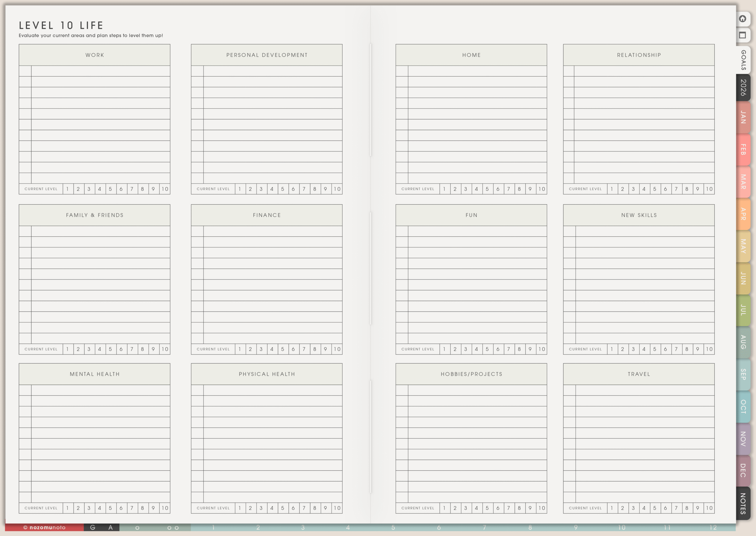Click the nozomunoto copyright link
Image resolution: width=756 pixels, height=536 pixels.
click(x=45, y=527)
